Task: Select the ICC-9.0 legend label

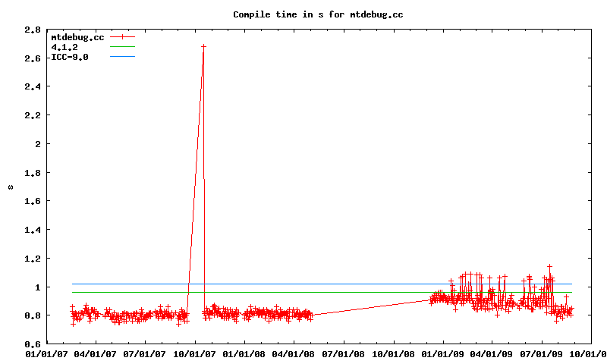Action: [69, 57]
